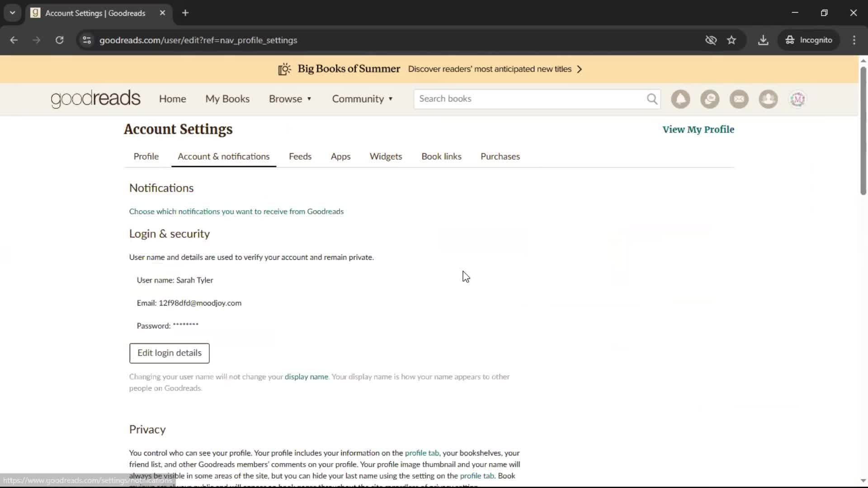Go to Home in the navigation

(172, 99)
